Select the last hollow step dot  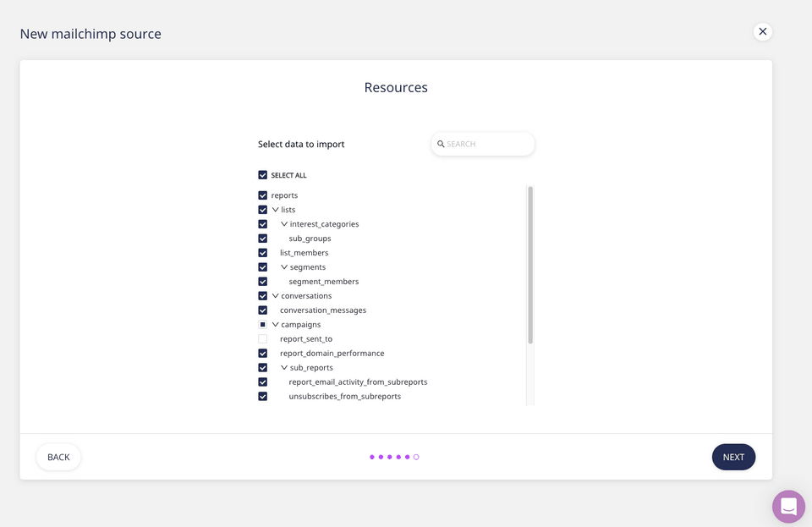(416, 457)
